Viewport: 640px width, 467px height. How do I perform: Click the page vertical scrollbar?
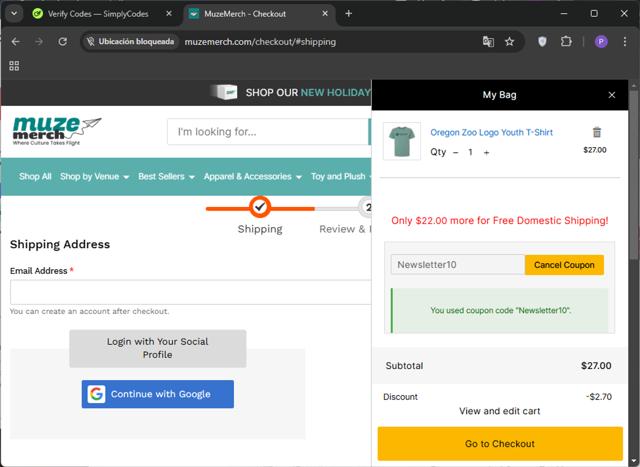[x=633, y=176]
